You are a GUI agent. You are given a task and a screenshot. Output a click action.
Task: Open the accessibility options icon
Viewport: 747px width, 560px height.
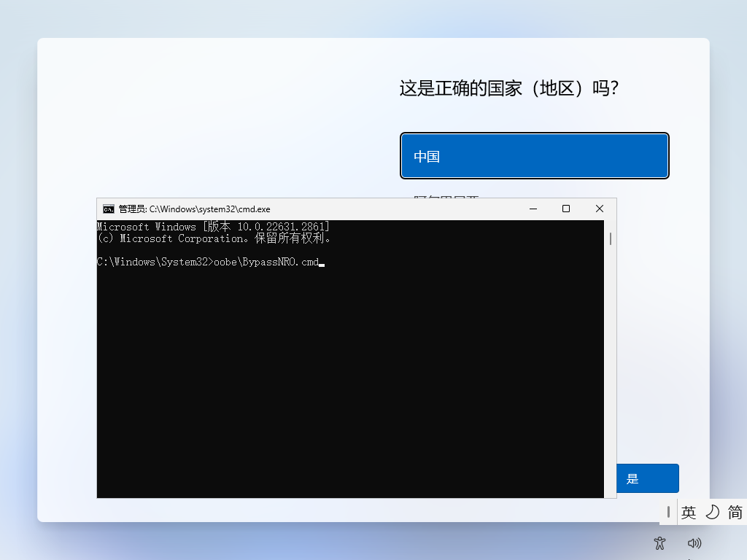pos(659,543)
